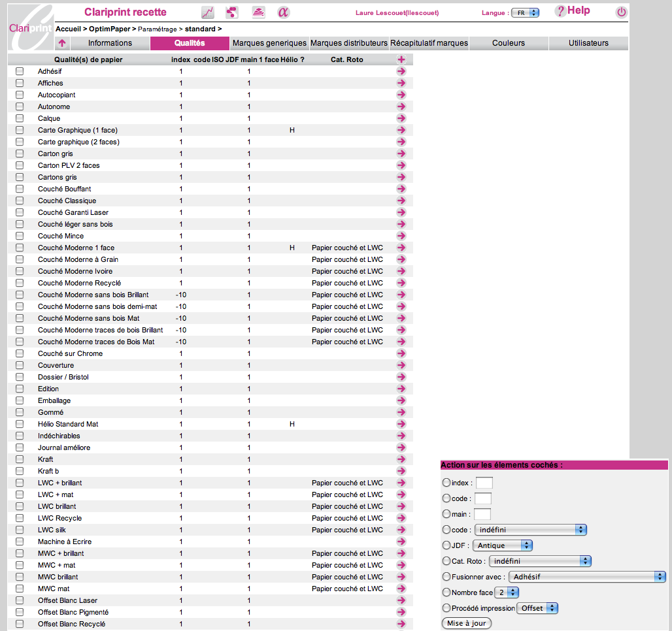Click the plus icon to add quality
Screen dimensions: 672x631
click(401, 59)
